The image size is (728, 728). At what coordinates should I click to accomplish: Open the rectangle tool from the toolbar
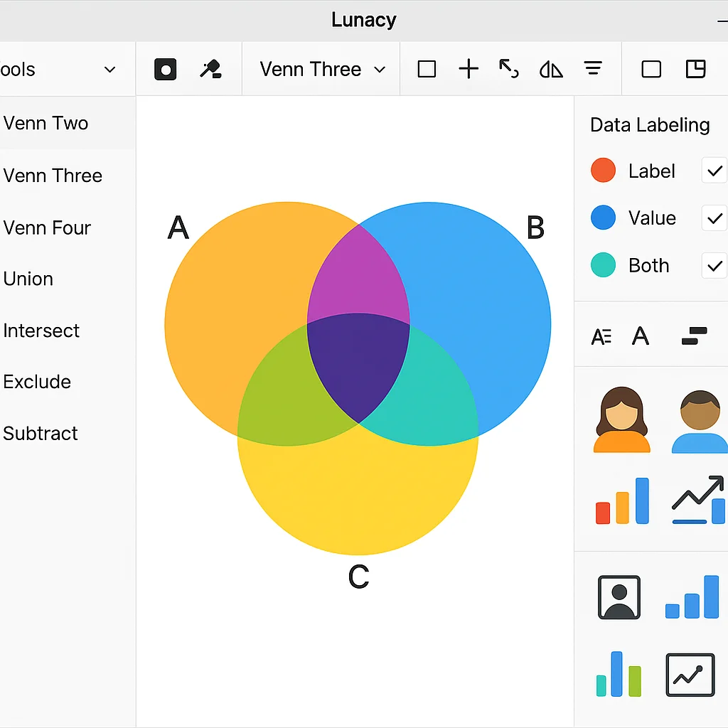tap(427, 69)
